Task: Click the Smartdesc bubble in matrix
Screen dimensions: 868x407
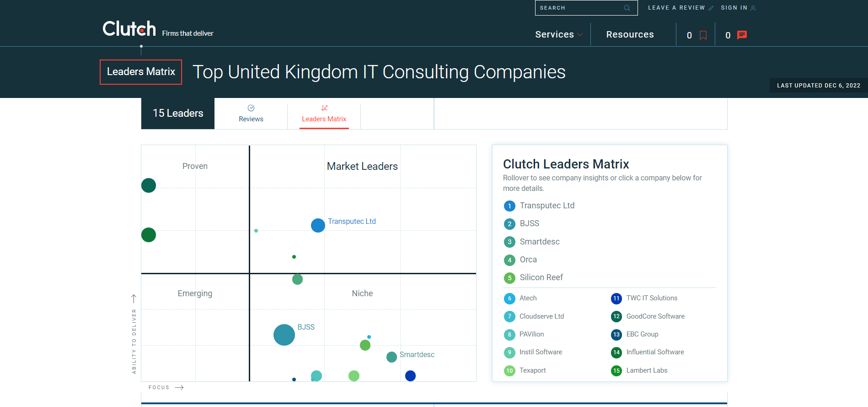Action: 391,357
